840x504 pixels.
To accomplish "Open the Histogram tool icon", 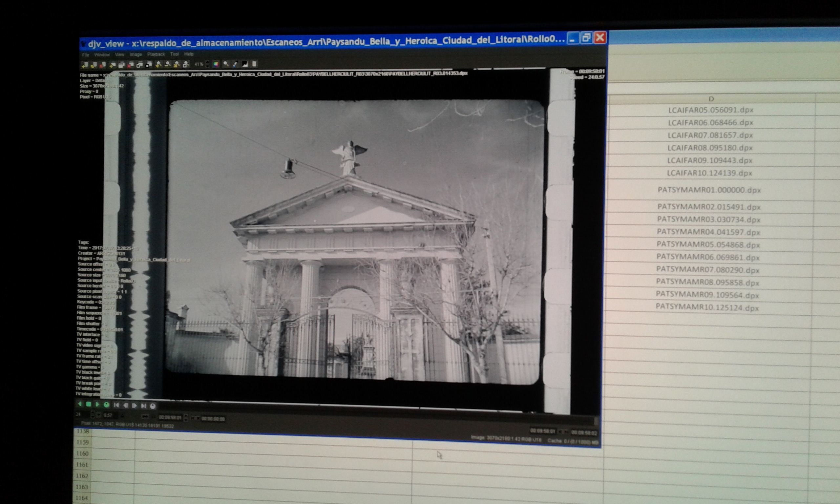I will (x=245, y=64).
